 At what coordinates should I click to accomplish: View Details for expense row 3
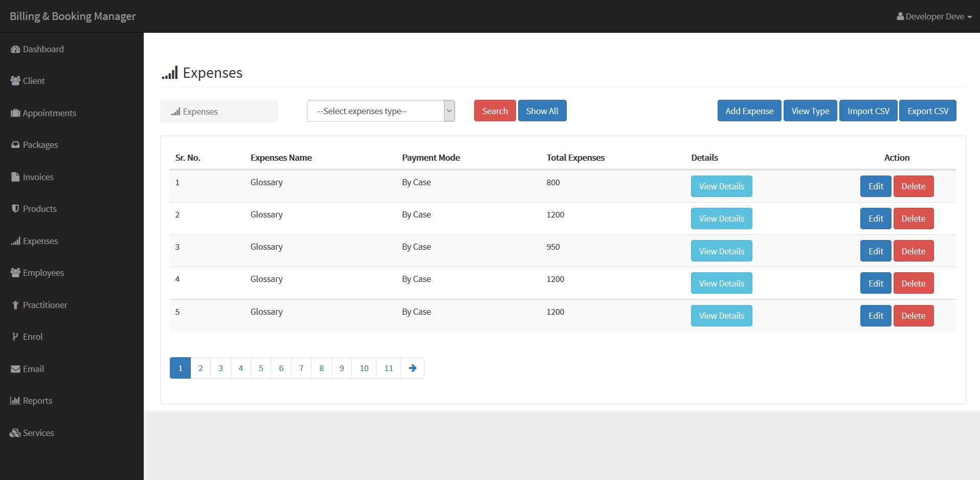coord(721,251)
